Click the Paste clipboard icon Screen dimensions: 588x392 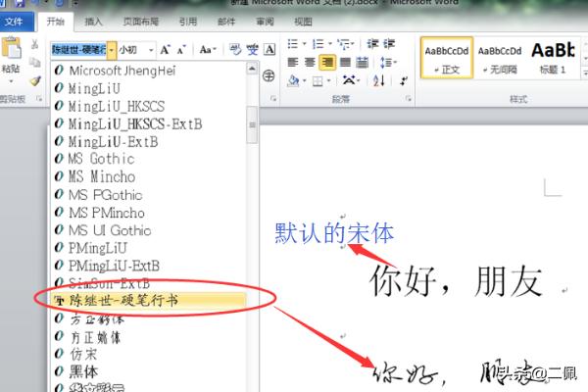click(x=12, y=49)
